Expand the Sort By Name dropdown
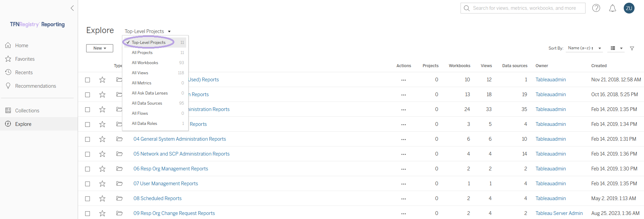The width and height of the screenshot is (644, 219). pos(585,48)
